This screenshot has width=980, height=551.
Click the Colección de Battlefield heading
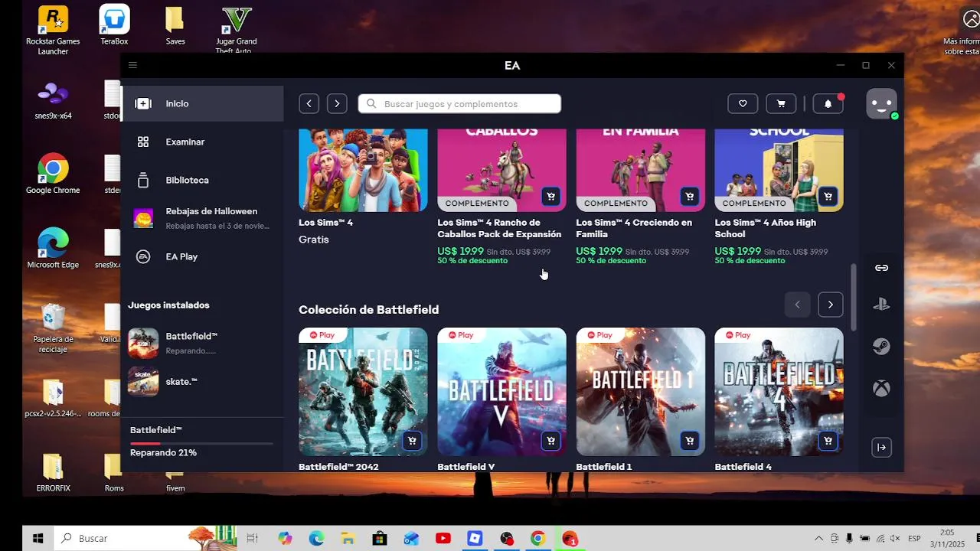368,309
